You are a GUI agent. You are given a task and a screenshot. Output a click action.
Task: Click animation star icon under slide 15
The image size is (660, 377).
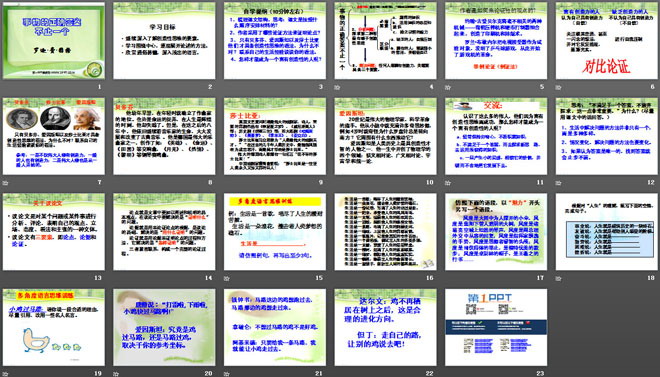(227, 279)
